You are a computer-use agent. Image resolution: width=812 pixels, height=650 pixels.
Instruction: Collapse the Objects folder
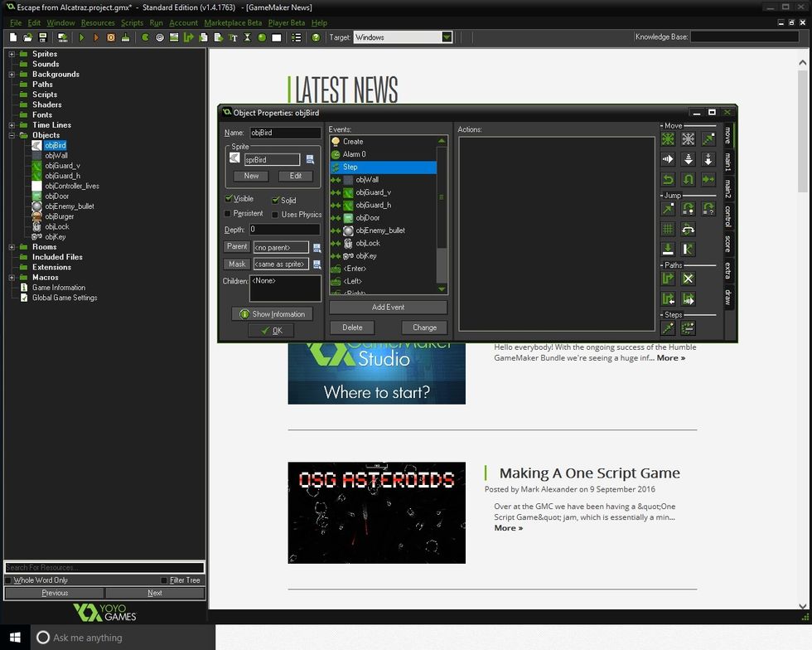(12, 135)
